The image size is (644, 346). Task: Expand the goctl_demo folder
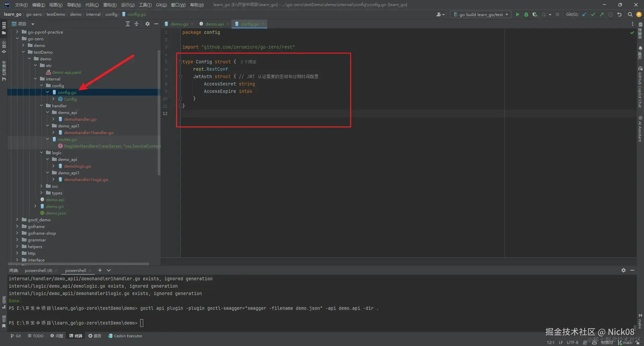(17, 220)
